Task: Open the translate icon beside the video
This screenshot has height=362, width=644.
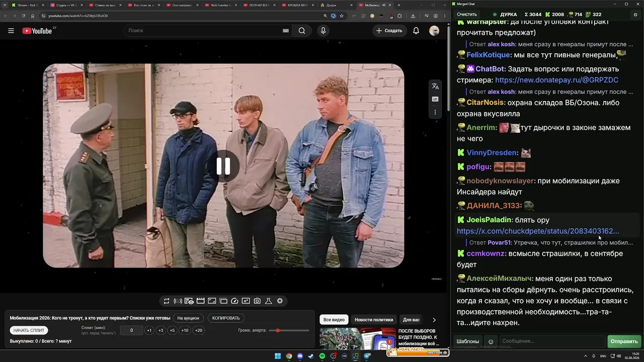Action: tap(435, 86)
